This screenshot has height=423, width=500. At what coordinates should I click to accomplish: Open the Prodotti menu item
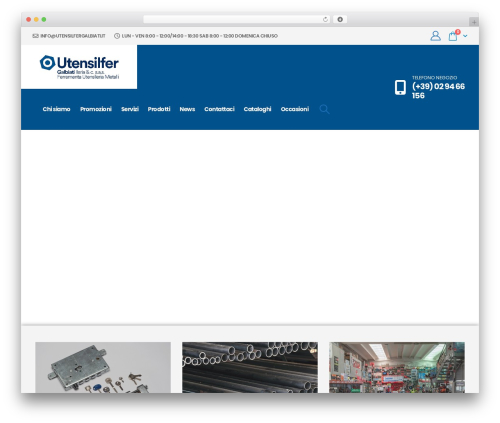pyautogui.click(x=159, y=109)
